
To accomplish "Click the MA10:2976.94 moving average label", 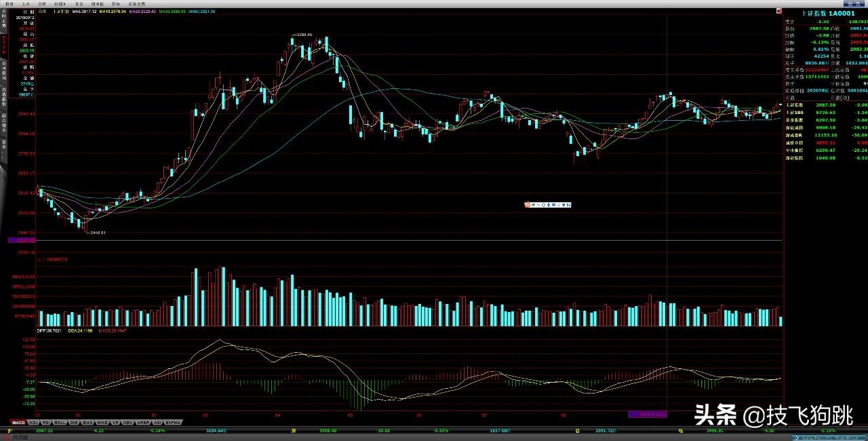I will (x=113, y=12).
